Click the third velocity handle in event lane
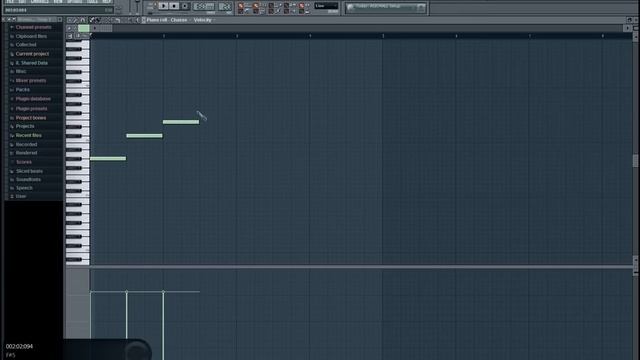Viewport: 640px width, 360px height. click(x=163, y=291)
